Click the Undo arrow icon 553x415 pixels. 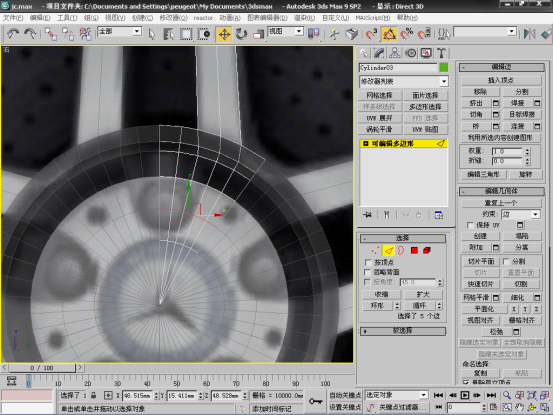pyautogui.click(x=13, y=34)
